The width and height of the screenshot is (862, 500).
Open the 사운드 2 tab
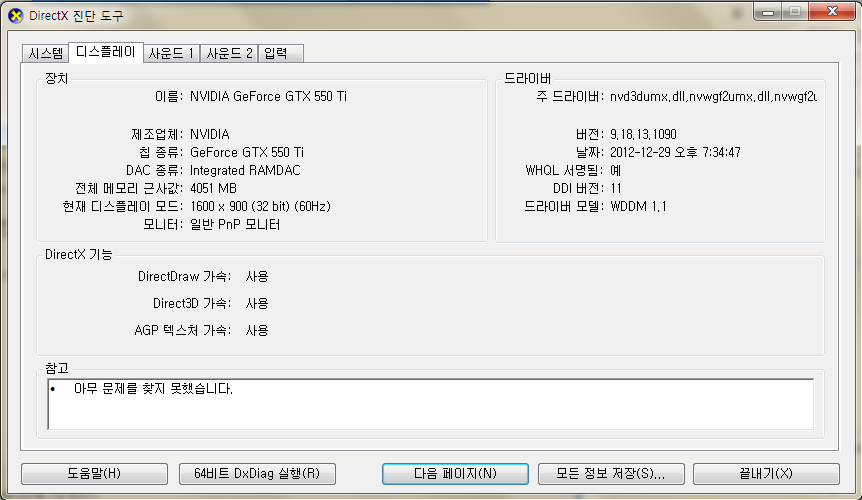(x=229, y=53)
